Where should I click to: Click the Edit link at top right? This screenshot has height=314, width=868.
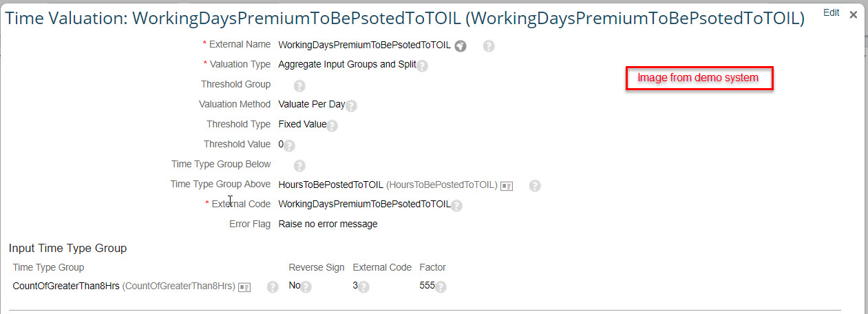coord(831,12)
